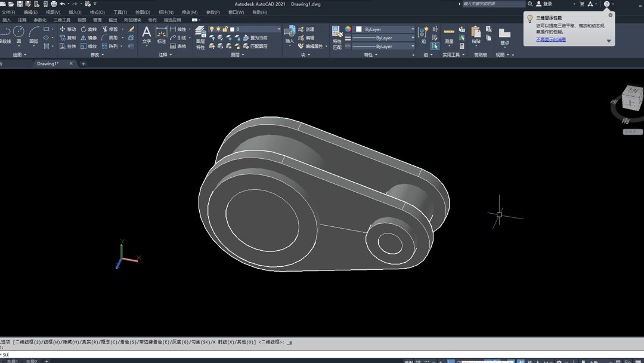Open the layer name dropdown list
This screenshot has height=363, width=644.
278,29
